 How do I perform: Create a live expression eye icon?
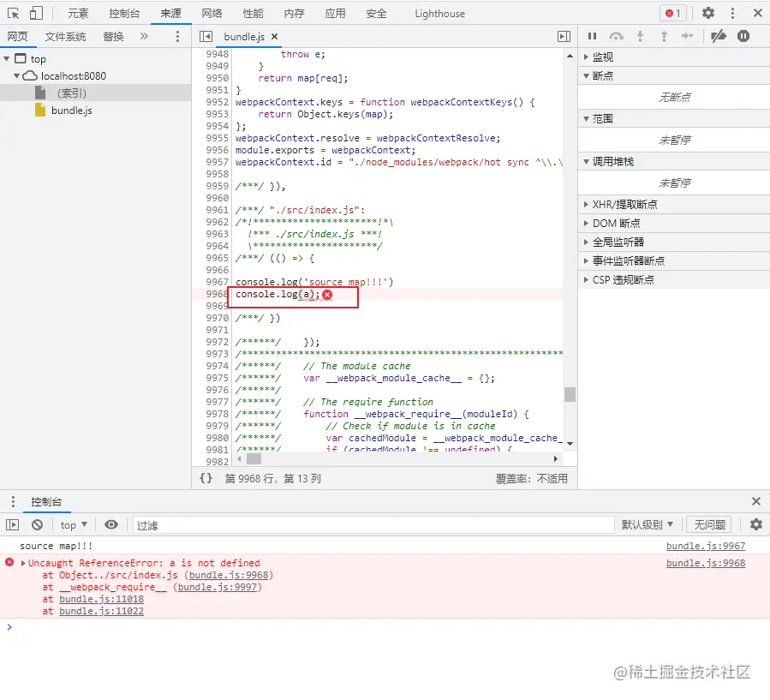pos(111,524)
